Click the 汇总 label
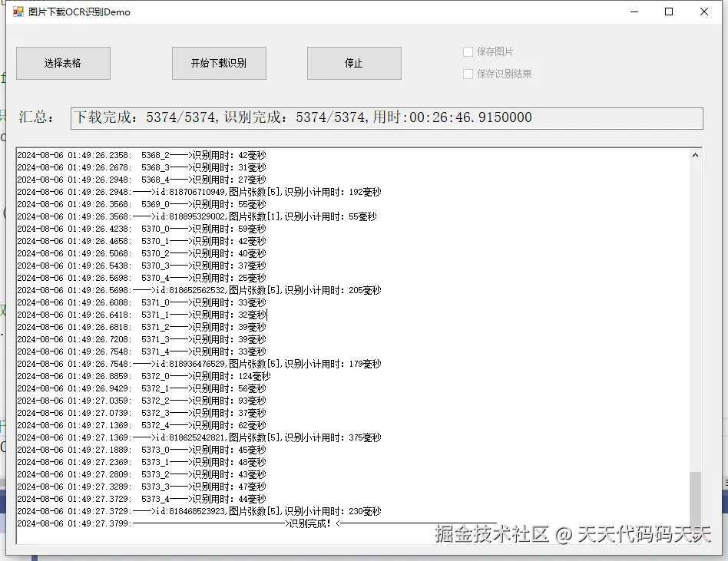The height and width of the screenshot is (561, 728). click(35, 117)
